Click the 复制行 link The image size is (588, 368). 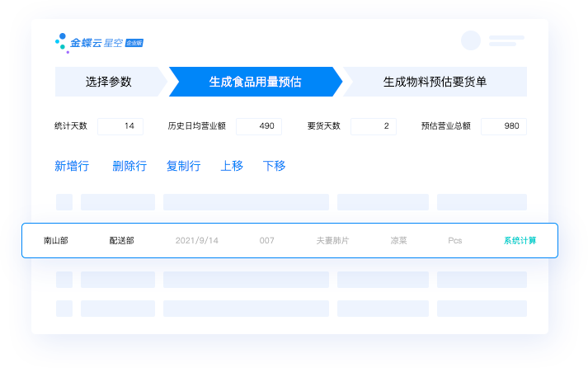click(x=183, y=166)
